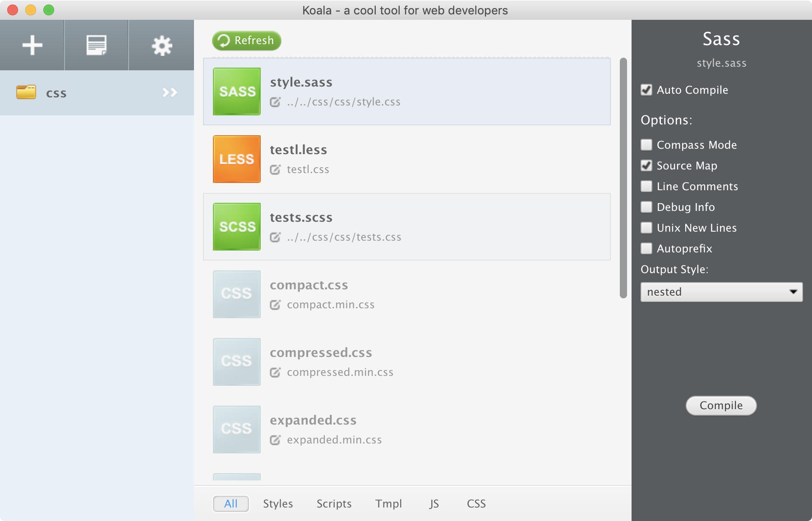
Task: Select the compressed.css file name
Action: [321, 352]
